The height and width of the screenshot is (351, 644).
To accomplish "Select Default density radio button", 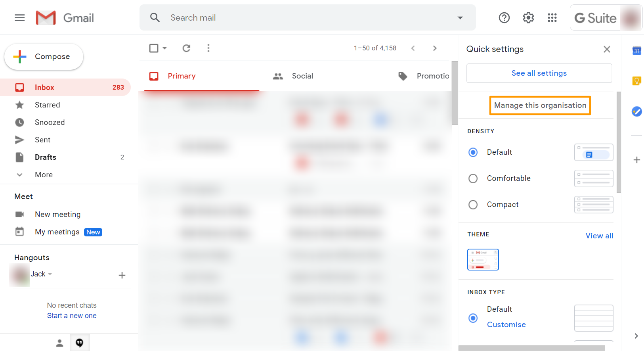I will coord(473,152).
